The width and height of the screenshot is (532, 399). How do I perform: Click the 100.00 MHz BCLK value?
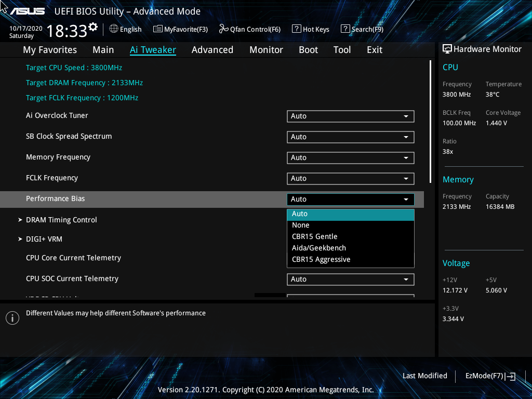(459, 123)
